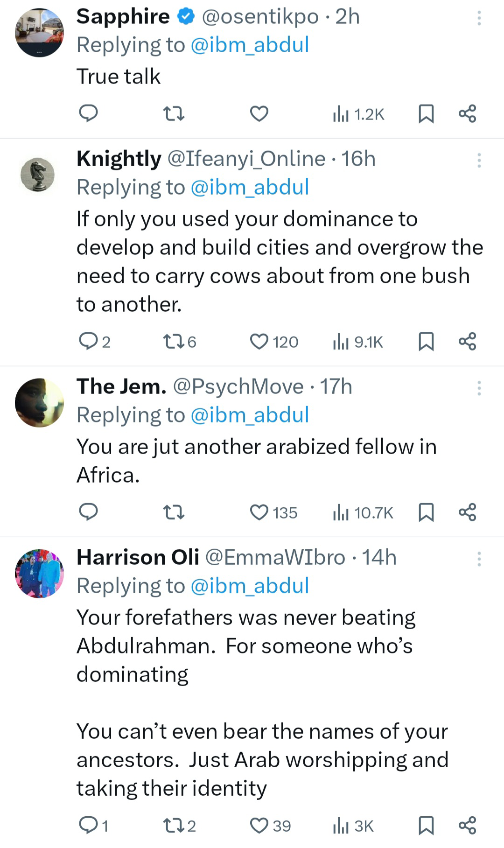The image size is (504, 848).
Task: Share Harrison Oli's reply
Action: (467, 826)
